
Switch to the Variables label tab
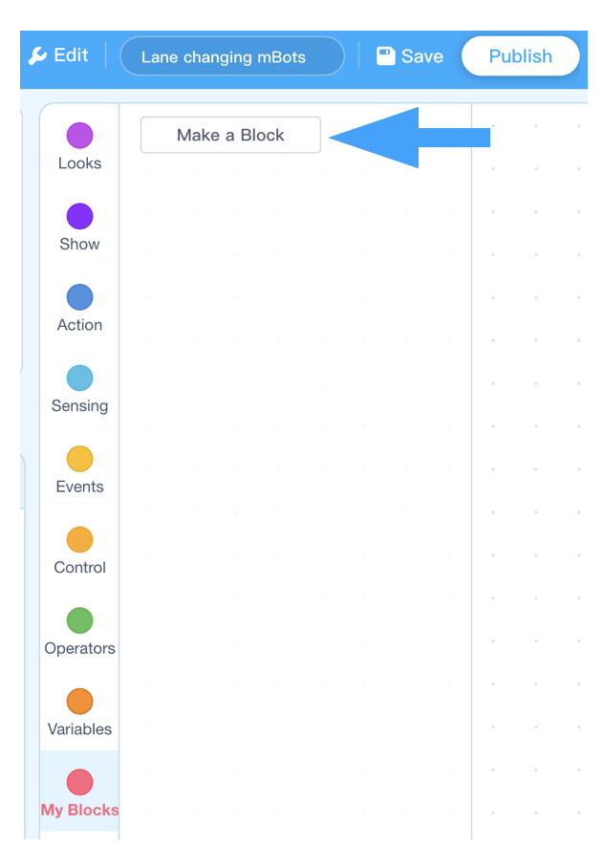click(79, 729)
